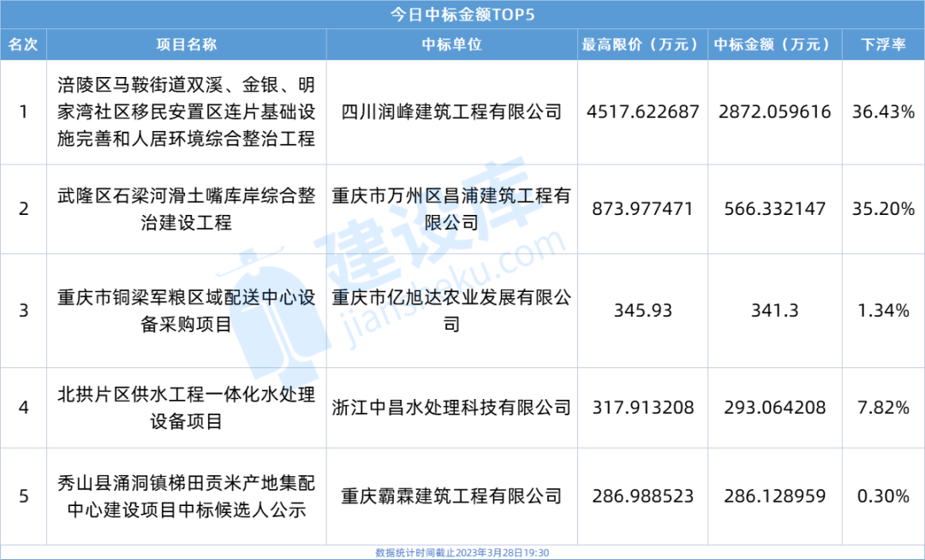Select 四川润峰建筑工程有限公司 cell
Viewport: 925px width, 560px height.
point(451,112)
